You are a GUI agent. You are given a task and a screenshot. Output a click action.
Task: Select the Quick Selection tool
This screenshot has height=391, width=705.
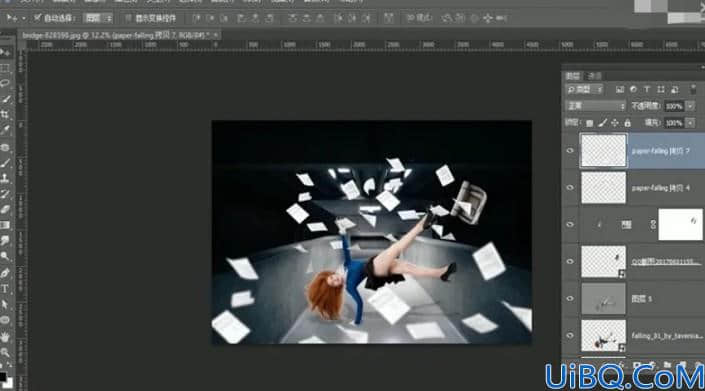click(5, 98)
